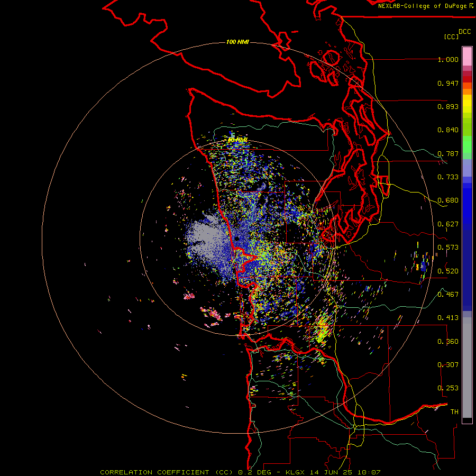The width and height of the screenshot is (476, 476).
Task: Click the black radar site dot at the ring center
Action: click(237, 239)
